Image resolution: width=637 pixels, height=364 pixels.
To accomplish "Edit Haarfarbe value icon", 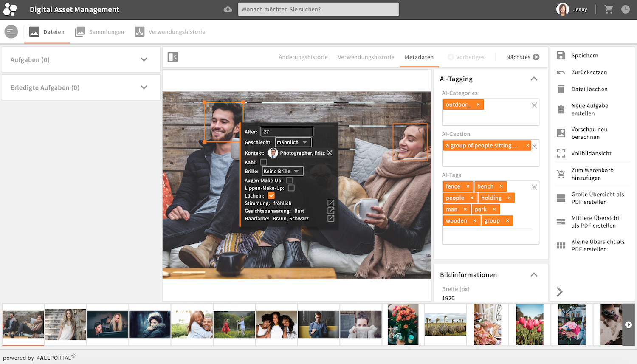I will click(331, 218).
